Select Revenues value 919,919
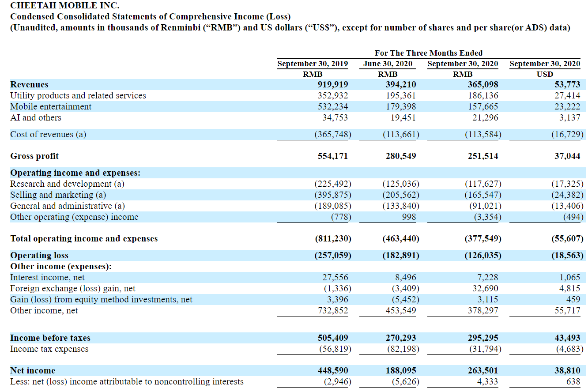588x388 pixels. 333,84
